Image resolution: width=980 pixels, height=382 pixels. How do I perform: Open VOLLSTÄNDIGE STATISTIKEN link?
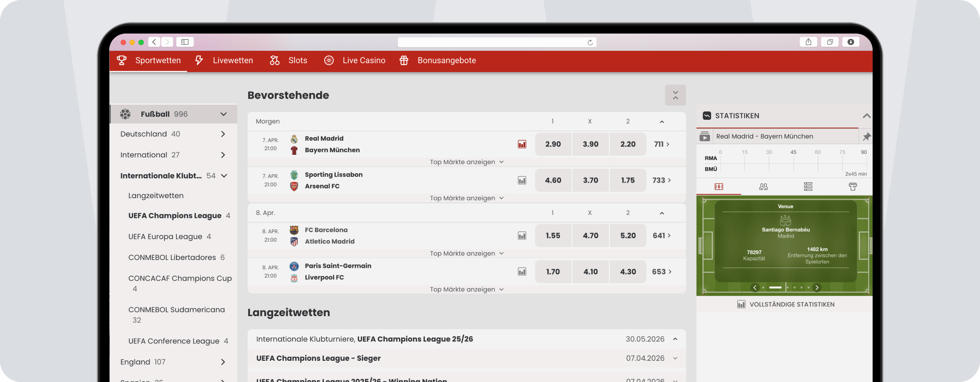pos(785,304)
